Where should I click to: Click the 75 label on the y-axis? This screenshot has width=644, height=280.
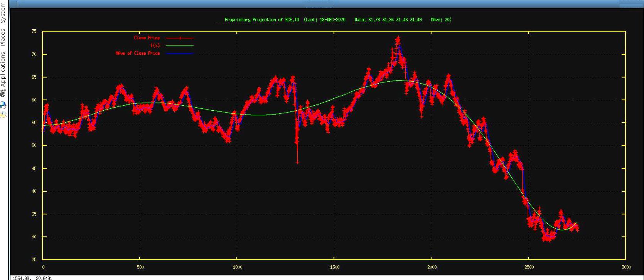click(34, 31)
